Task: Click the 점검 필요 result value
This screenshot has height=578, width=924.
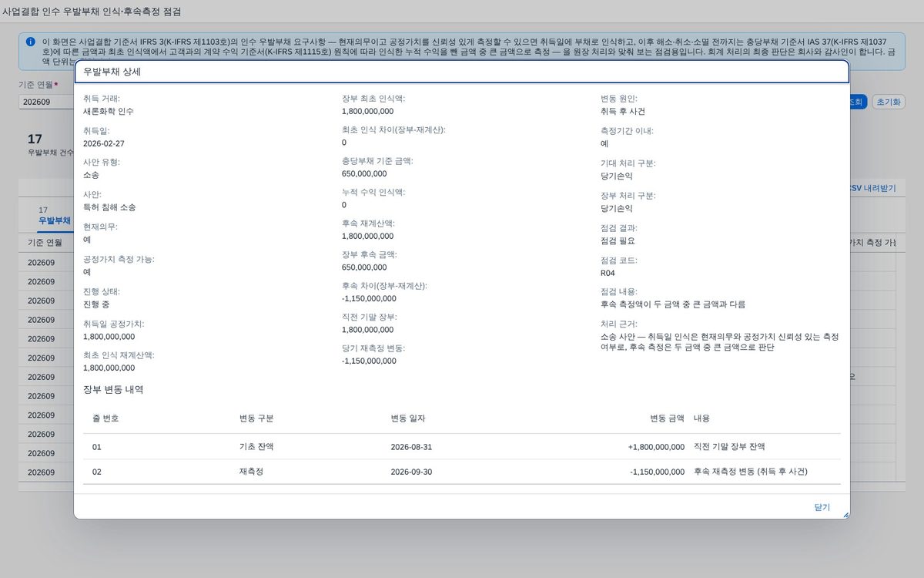Action: pos(618,240)
